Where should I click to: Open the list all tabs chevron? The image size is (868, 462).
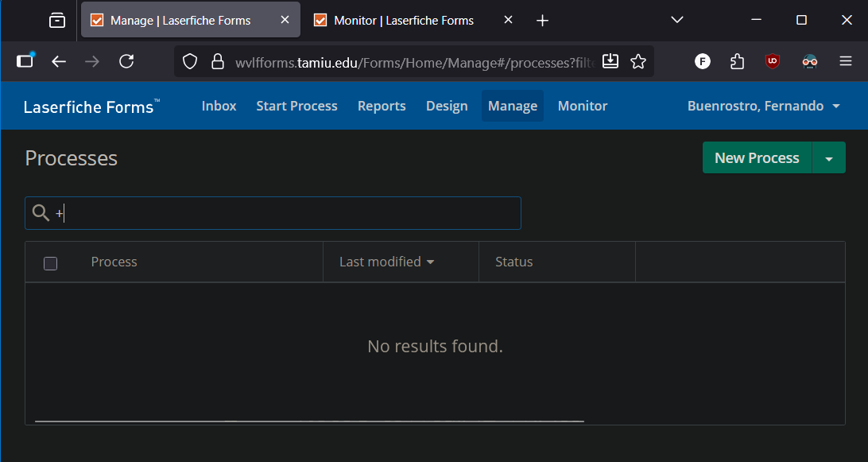click(676, 20)
